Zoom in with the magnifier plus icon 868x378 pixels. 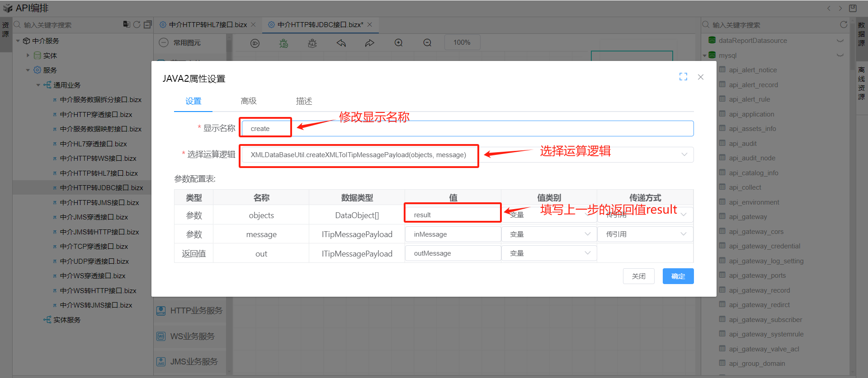398,43
